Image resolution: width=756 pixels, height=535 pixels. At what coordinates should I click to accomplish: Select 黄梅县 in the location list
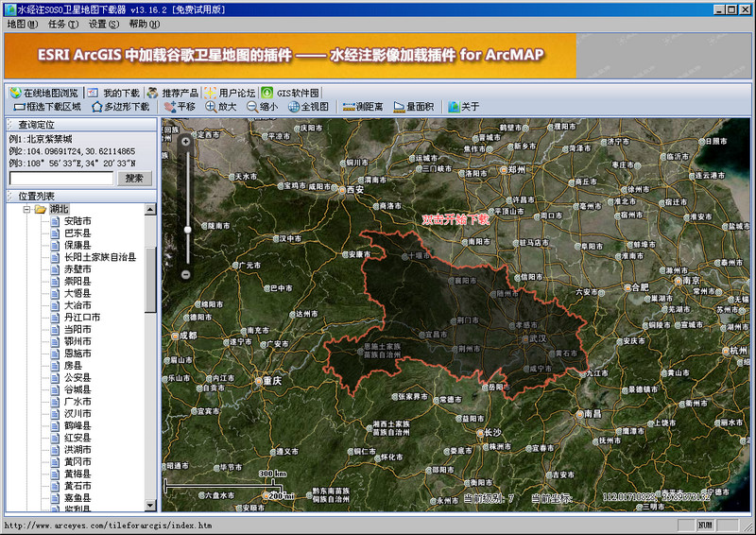pyautogui.click(x=77, y=474)
